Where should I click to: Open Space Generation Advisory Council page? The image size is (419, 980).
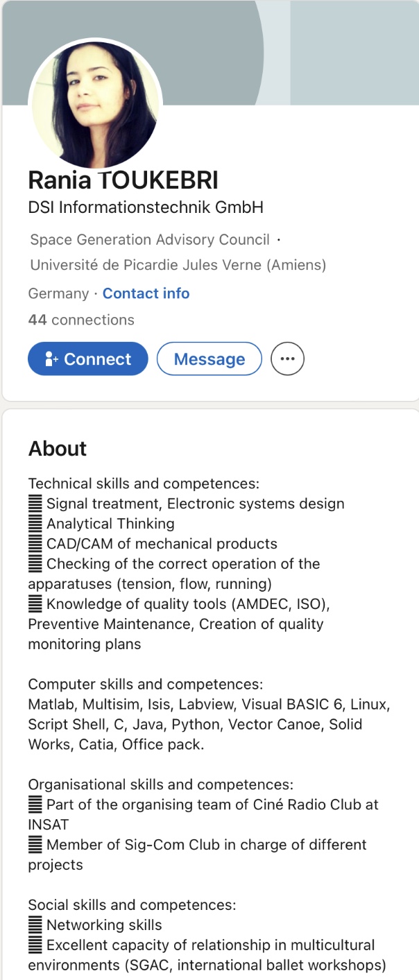(x=150, y=240)
